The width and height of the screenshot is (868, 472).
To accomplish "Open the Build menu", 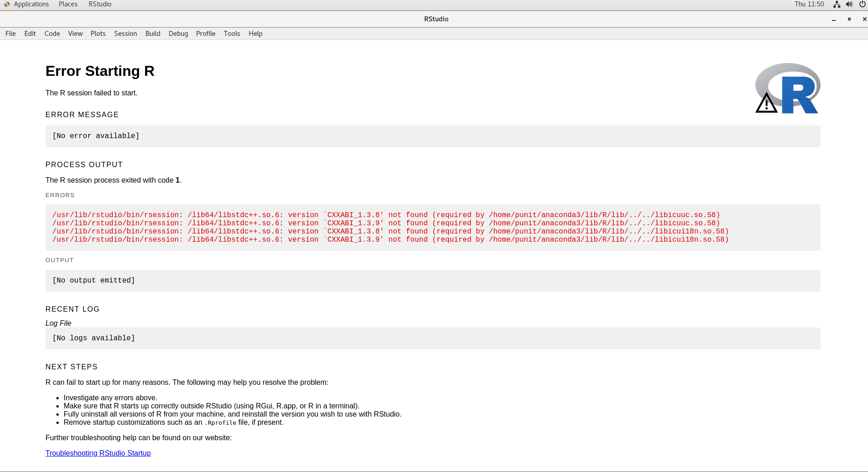I will pos(152,33).
